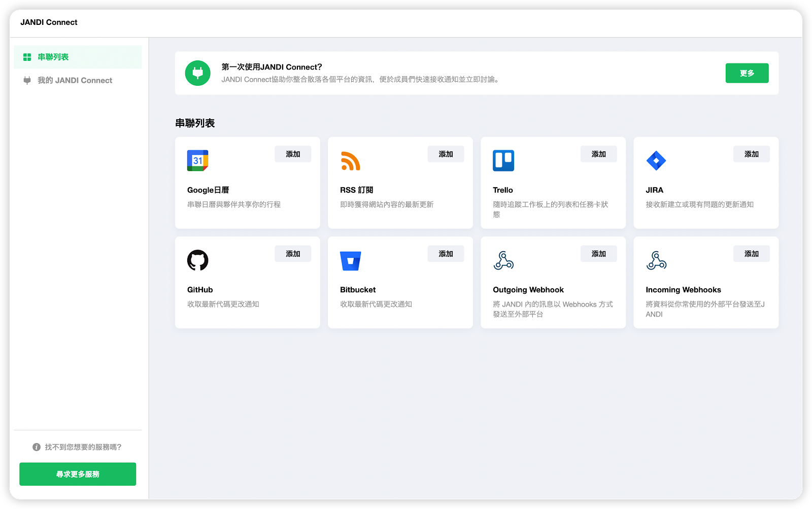The height and width of the screenshot is (509, 812).
Task: Click the 第一次使用JANDI Connect? heading
Action: click(272, 67)
